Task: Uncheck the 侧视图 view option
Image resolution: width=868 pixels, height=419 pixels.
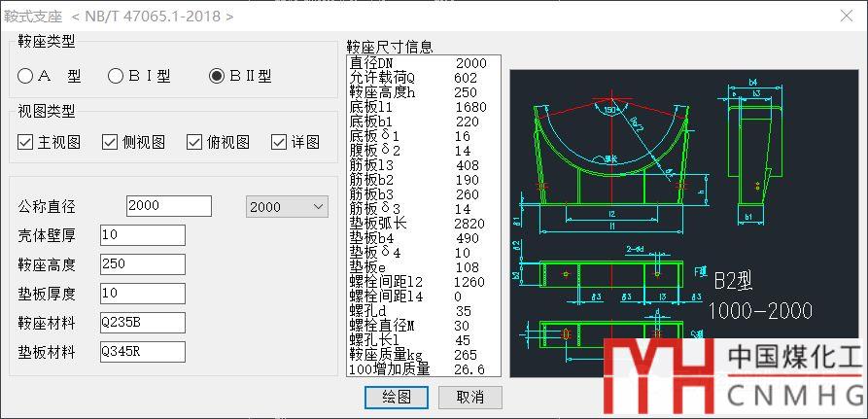Action: [110, 142]
